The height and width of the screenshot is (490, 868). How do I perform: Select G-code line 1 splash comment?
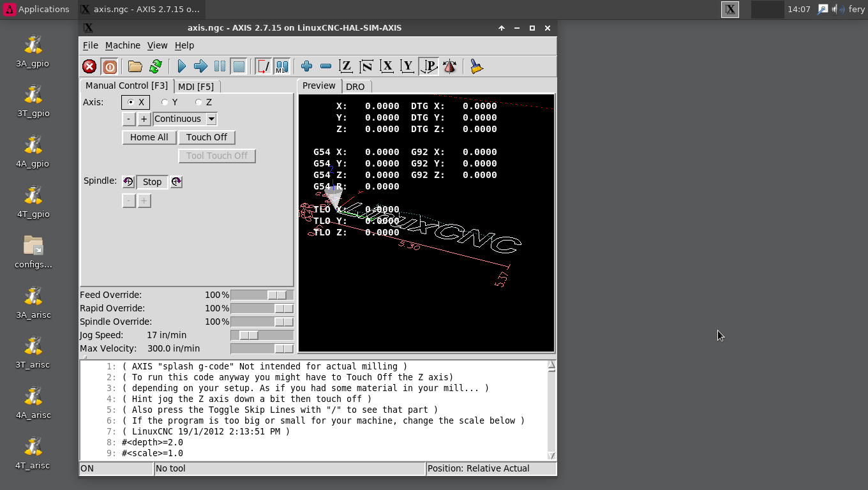pos(264,366)
